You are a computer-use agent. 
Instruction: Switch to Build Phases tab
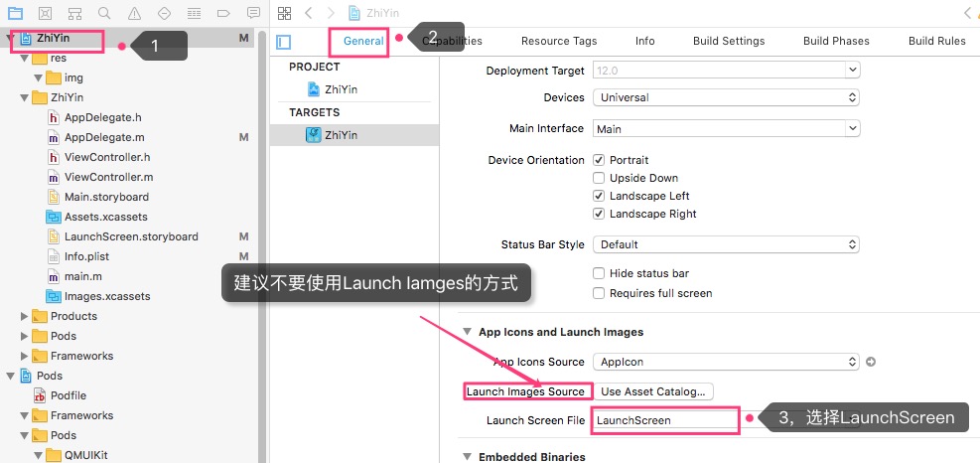click(836, 41)
